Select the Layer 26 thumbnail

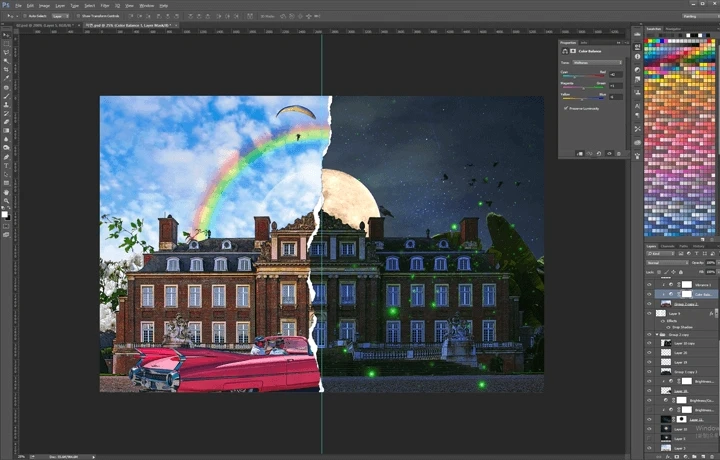point(666,353)
